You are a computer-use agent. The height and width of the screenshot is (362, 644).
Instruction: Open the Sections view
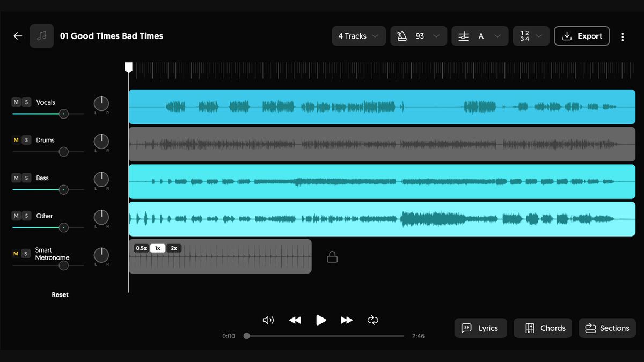click(x=607, y=328)
